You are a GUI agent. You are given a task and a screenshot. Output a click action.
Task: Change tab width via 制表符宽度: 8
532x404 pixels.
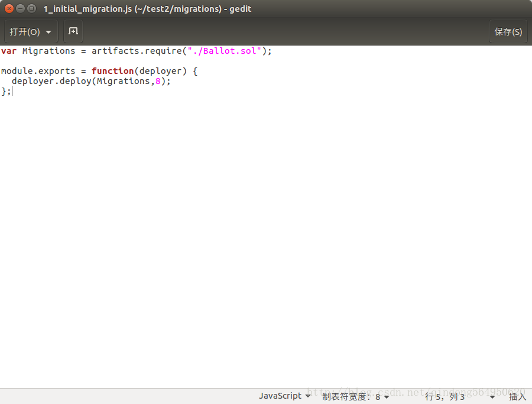coord(356,396)
